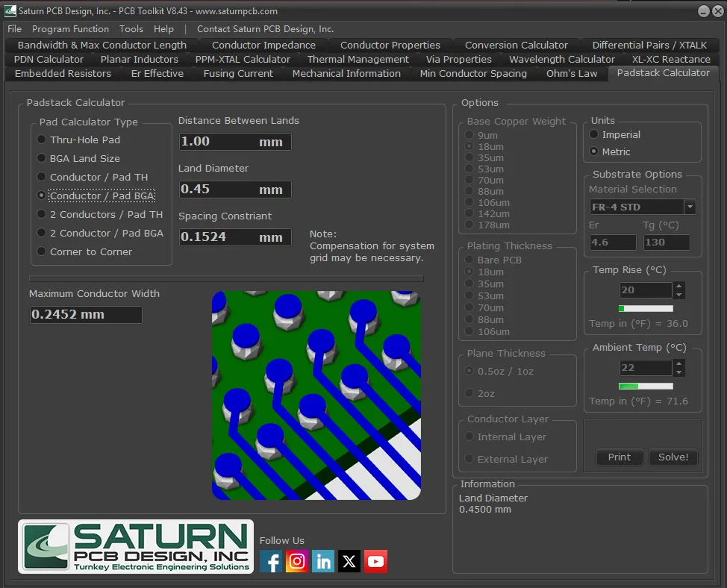The image size is (727, 588).
Task: Switch to Via Properties tab
Action: (x=458, y=59)
